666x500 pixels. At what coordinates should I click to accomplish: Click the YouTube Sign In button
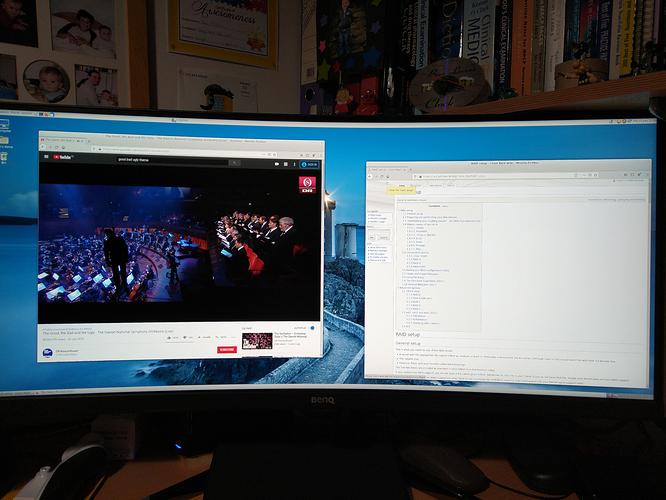(x=309, y=165)
